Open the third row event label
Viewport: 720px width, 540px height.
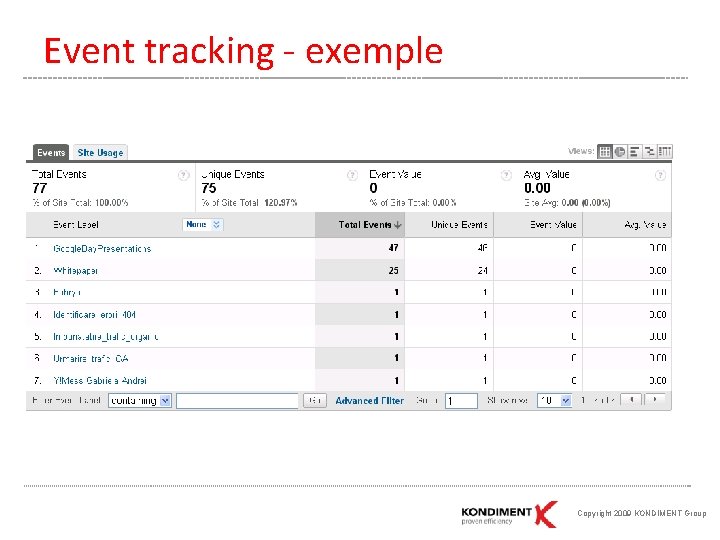pyautogui.click(x=67, y=292)
